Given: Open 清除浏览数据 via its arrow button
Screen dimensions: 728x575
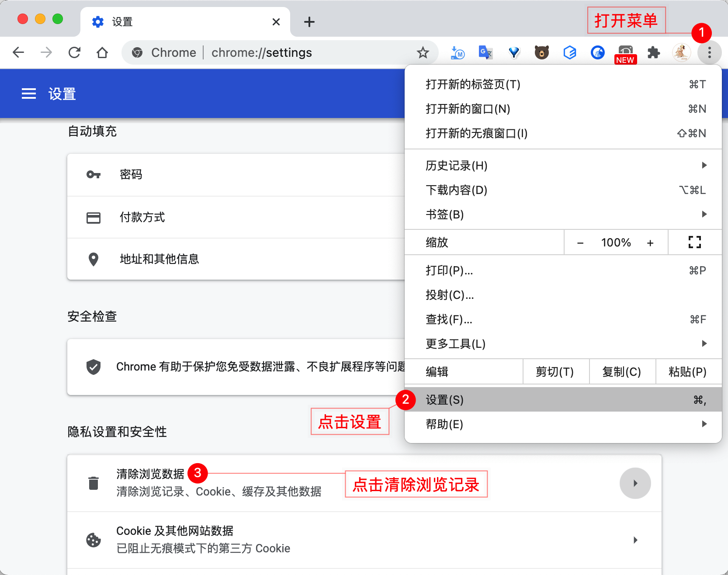Looking at the screenshot, I should pyautogui.click(x=635, y=483).
